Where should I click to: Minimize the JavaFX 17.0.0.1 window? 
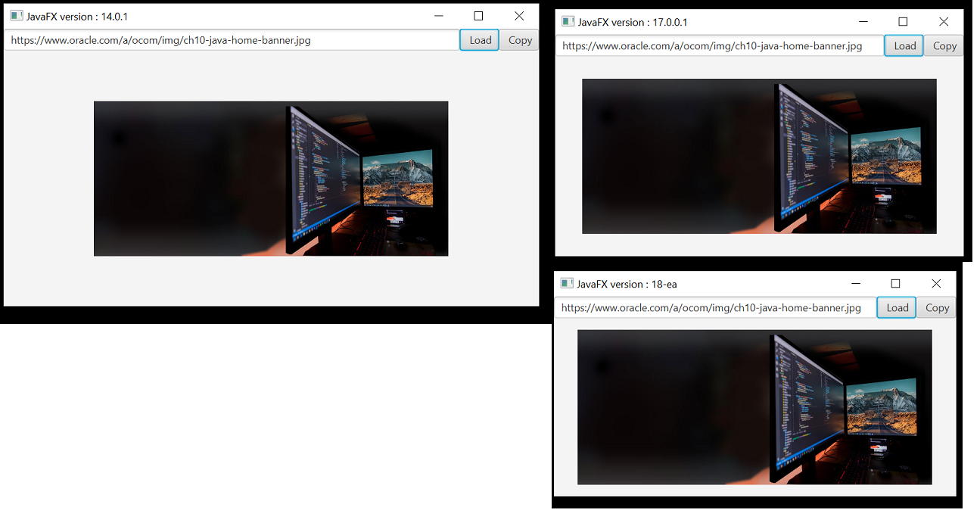click(863, 22)
